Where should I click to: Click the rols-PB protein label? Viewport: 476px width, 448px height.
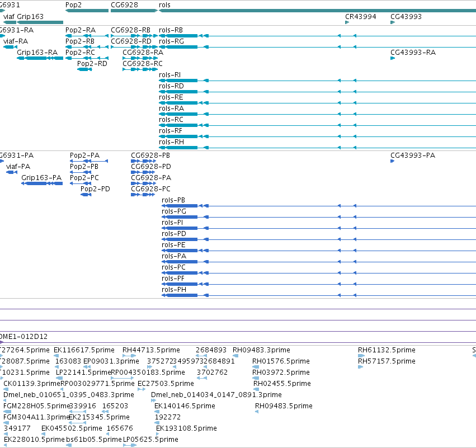pos(173,200)
